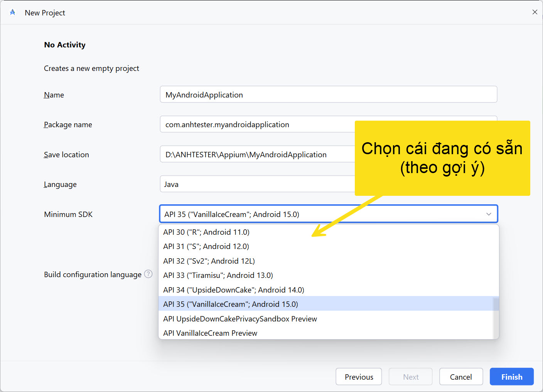The image size is (543, 392).
Task: Select API UpsideDownCakePrivacySandbox Preview option
Action: 326,319
